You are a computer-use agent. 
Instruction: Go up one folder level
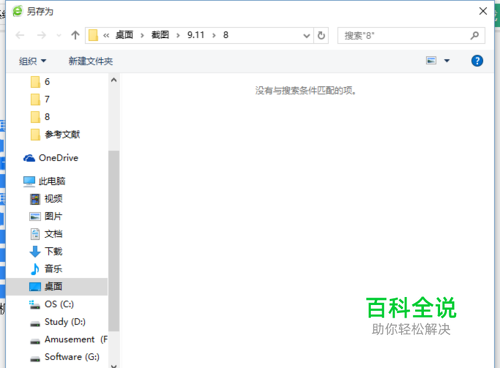click(75, 35)
